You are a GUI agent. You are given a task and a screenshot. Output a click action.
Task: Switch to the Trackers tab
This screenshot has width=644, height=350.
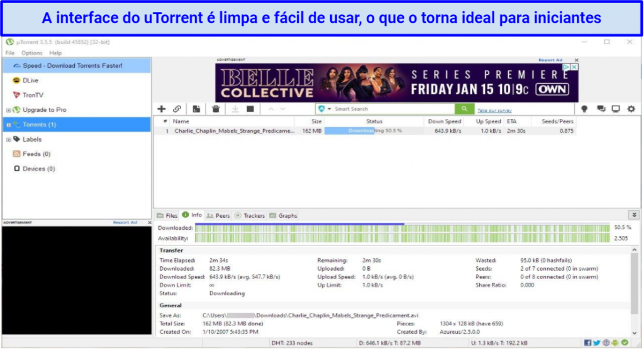[x=250, y=216]
